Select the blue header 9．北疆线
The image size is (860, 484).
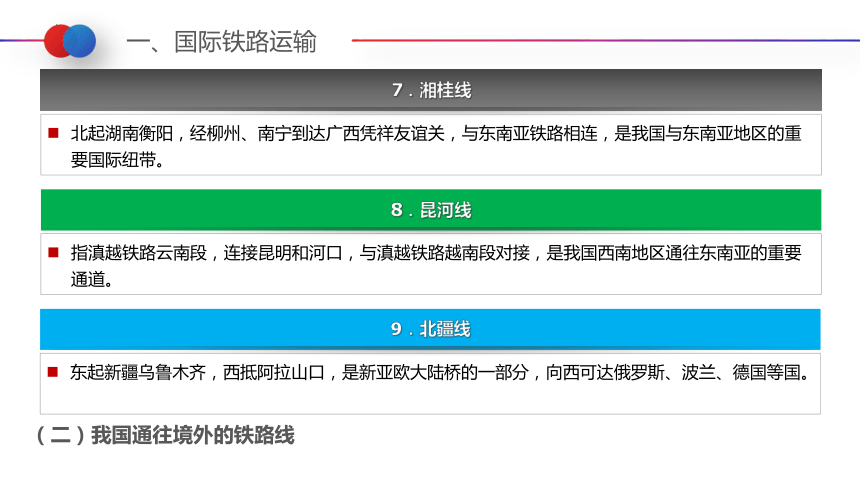click(430, 329)
